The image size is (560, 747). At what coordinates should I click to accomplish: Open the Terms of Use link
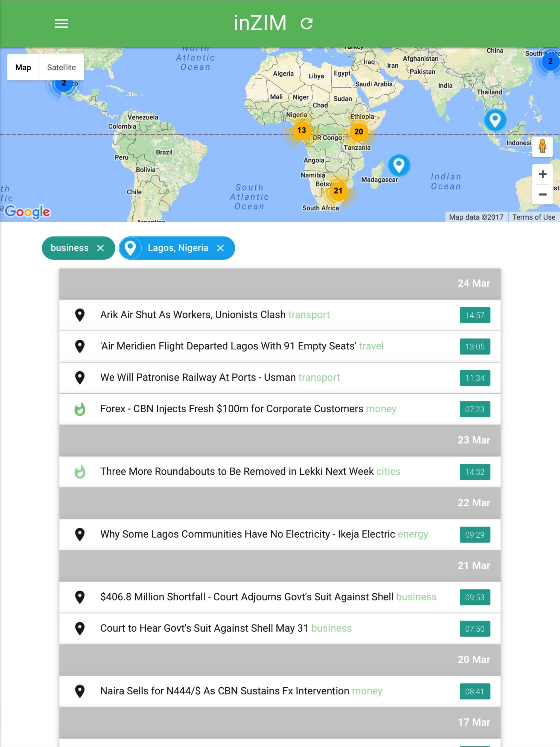[x=534, y=217]
